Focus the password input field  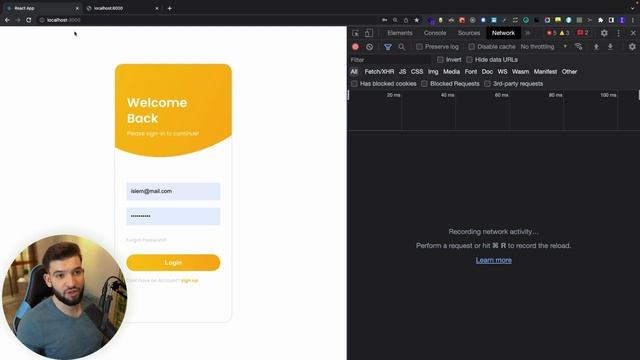173,216
